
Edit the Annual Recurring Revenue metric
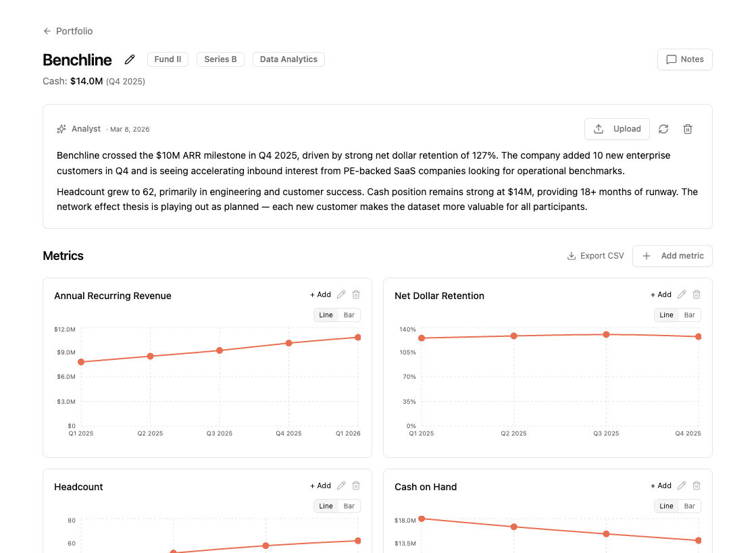[x=341, y=294]
